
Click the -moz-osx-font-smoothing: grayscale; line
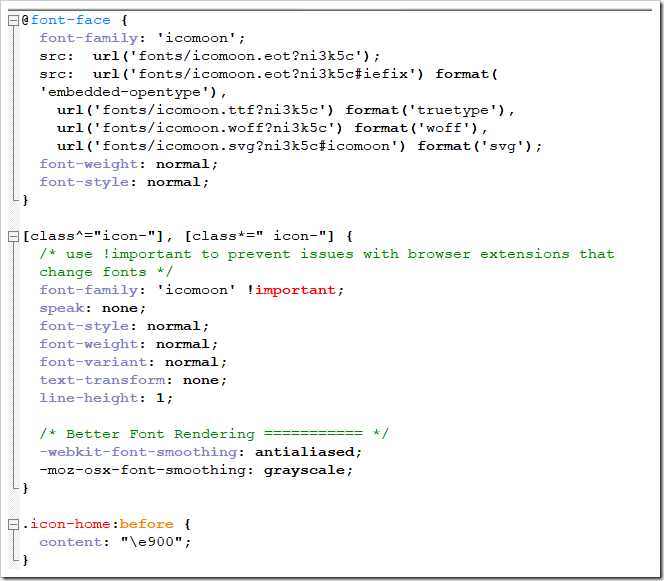point(196,470)
